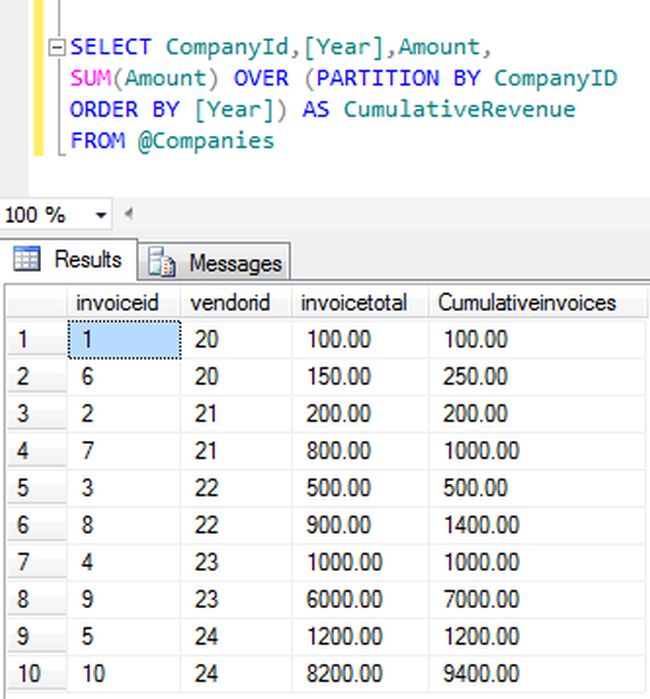Select row header 8 in results grid
Viewport: 650px width, 699px height.
pyautogui.click(x=37, y=599)
